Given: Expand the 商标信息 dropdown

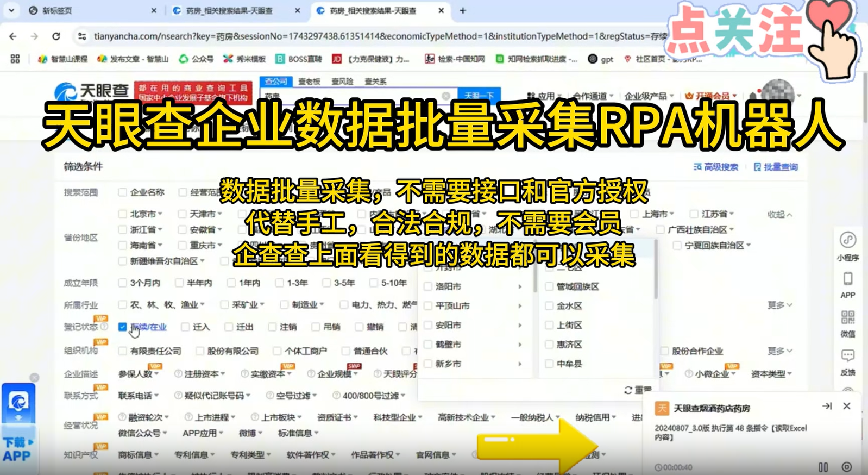Looking at the screenshot, I should pyautogui.click(x=139, y=454).
